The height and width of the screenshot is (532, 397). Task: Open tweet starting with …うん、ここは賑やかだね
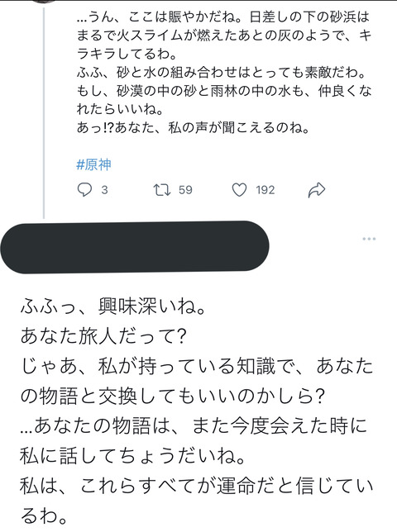pos(224,72)
